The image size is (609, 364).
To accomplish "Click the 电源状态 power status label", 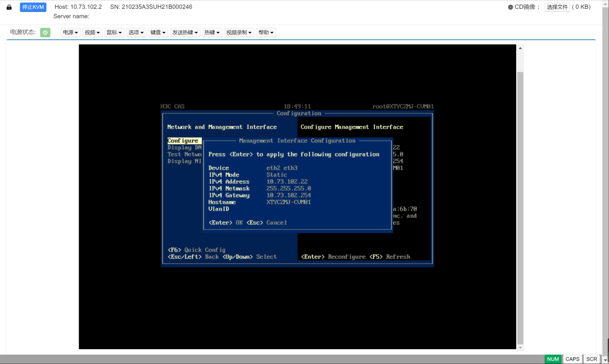I will click(x=23, y=32).
